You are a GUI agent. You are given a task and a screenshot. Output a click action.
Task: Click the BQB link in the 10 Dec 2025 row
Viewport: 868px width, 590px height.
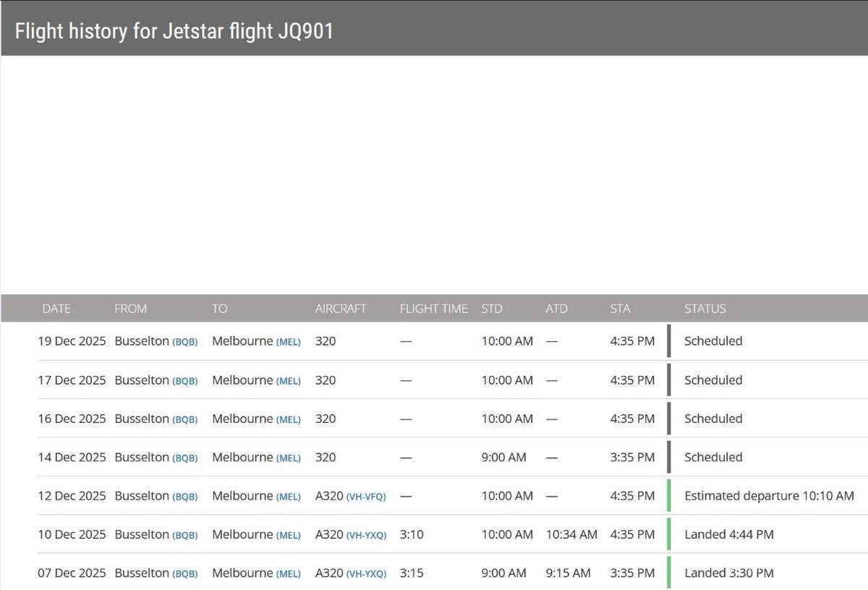(185, 535)
